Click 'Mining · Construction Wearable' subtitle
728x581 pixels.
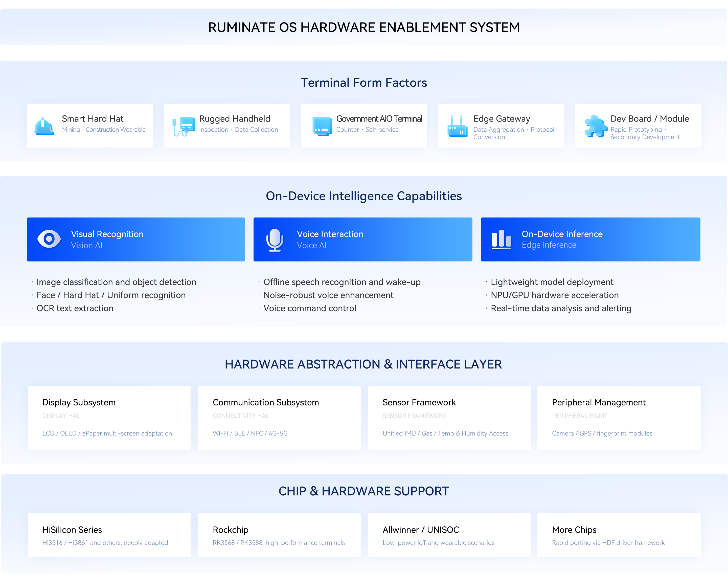[104, 130]
